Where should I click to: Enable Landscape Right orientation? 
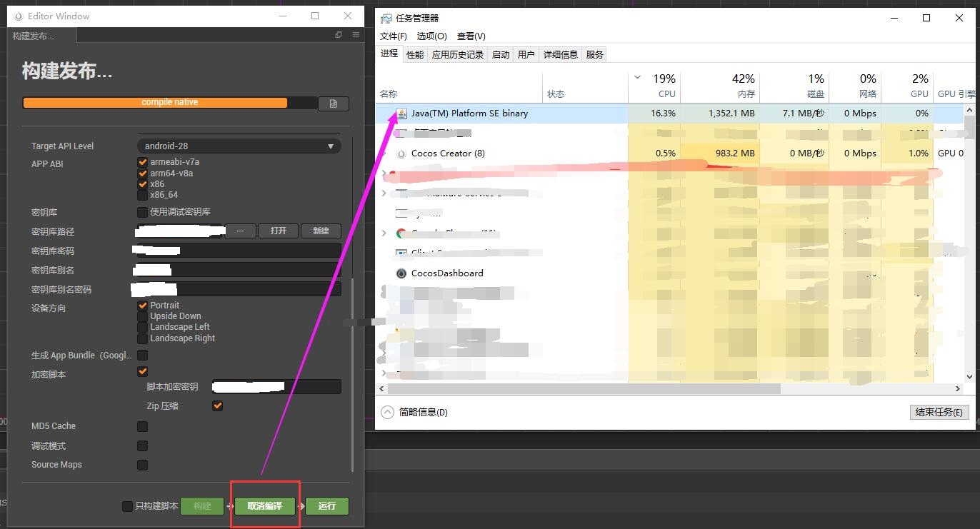coord(143,338)
